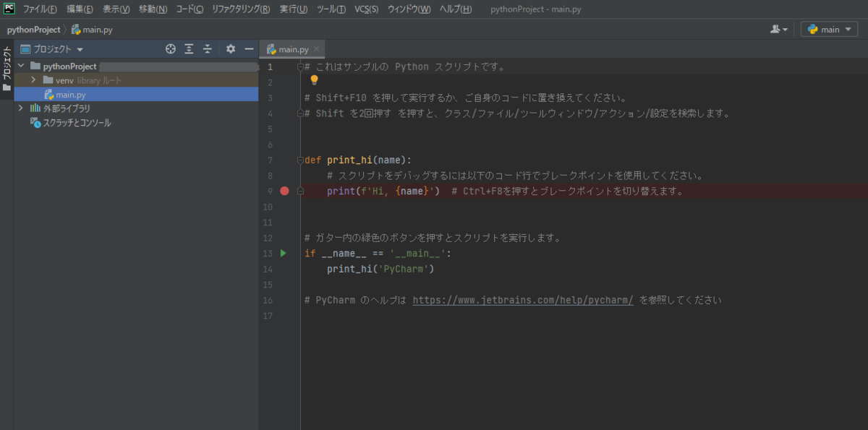Open the リファクタリング(R) menu
This screenshot has width=868, height=430.
(241, 9)
